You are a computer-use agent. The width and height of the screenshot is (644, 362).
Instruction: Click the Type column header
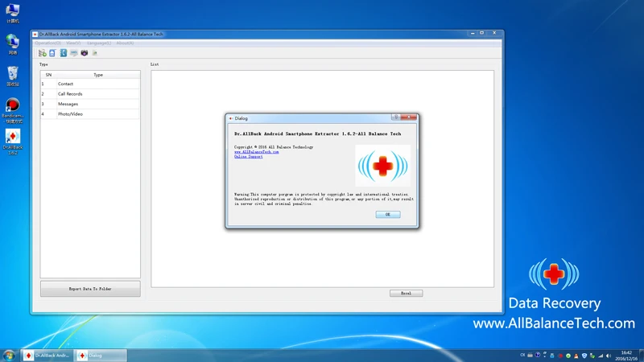[x=98, y=75]
